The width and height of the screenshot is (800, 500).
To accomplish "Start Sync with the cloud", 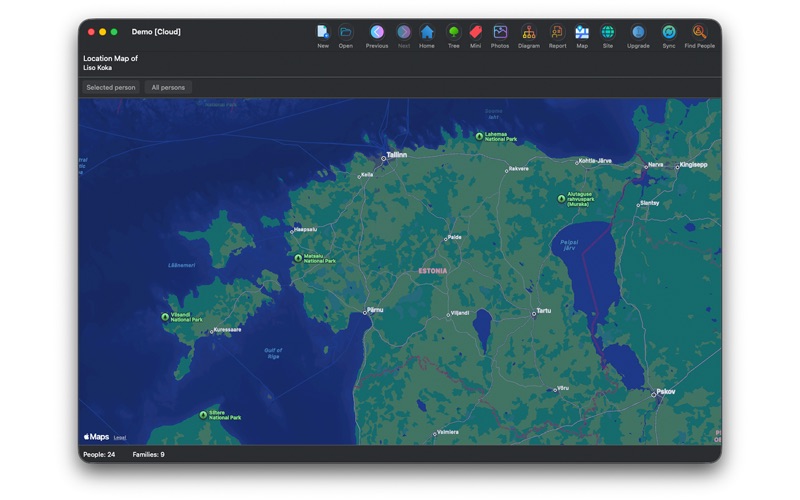I will pyautogui.click(x=669, y=32).
